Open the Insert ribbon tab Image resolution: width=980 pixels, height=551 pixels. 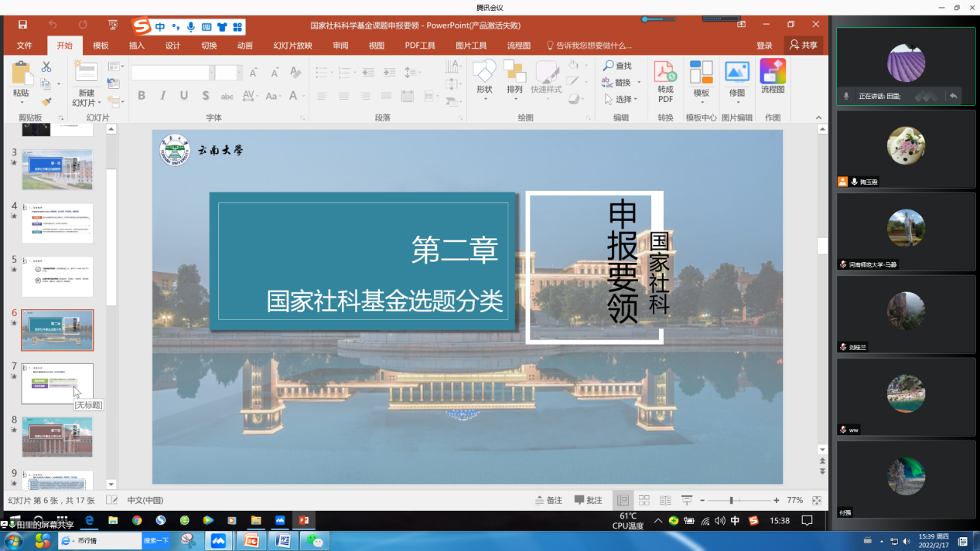137,46
